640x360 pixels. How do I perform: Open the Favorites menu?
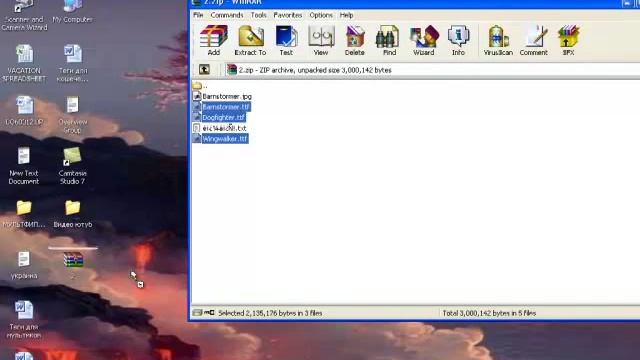[x=288, y=15]
